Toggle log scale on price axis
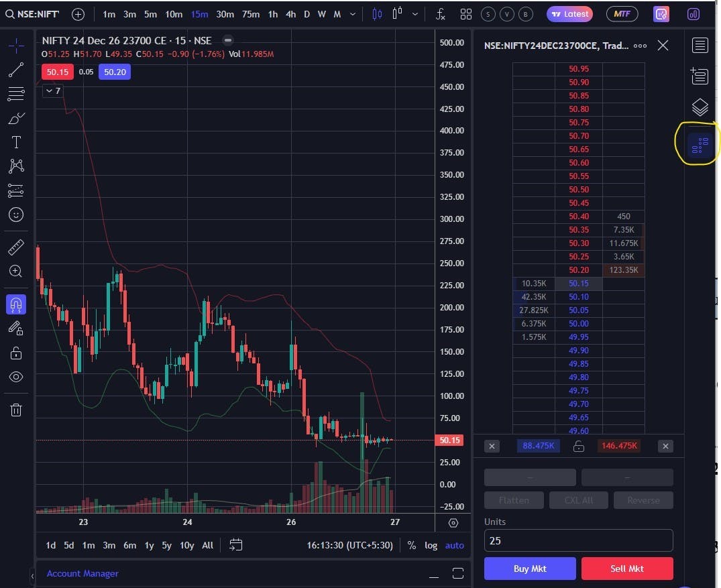The image size is (721, 588). point(431,545)
